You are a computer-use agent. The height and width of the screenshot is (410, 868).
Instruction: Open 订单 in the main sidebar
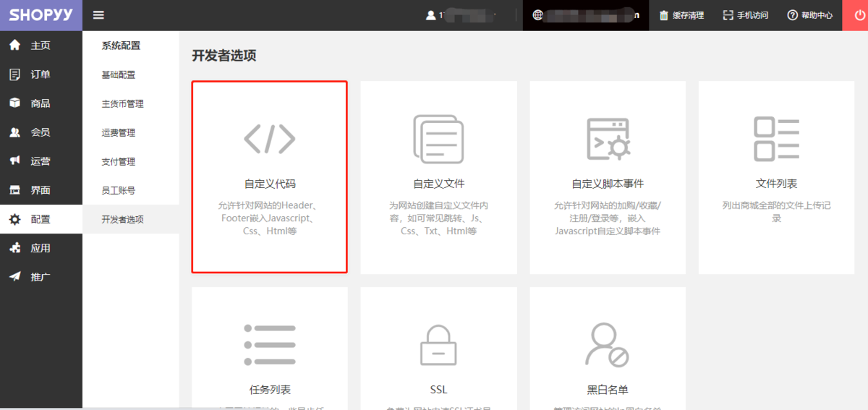[x=41, y=74]
